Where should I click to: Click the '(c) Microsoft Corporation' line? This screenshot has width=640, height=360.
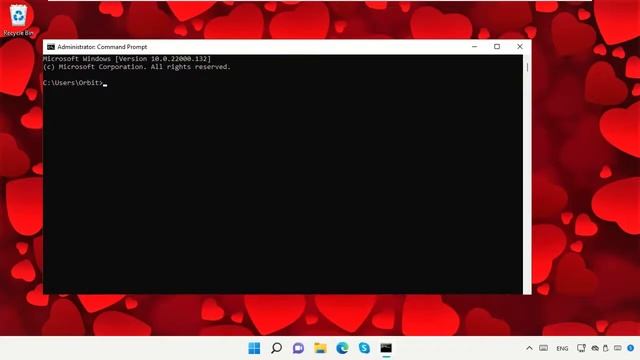pos(137,67)
